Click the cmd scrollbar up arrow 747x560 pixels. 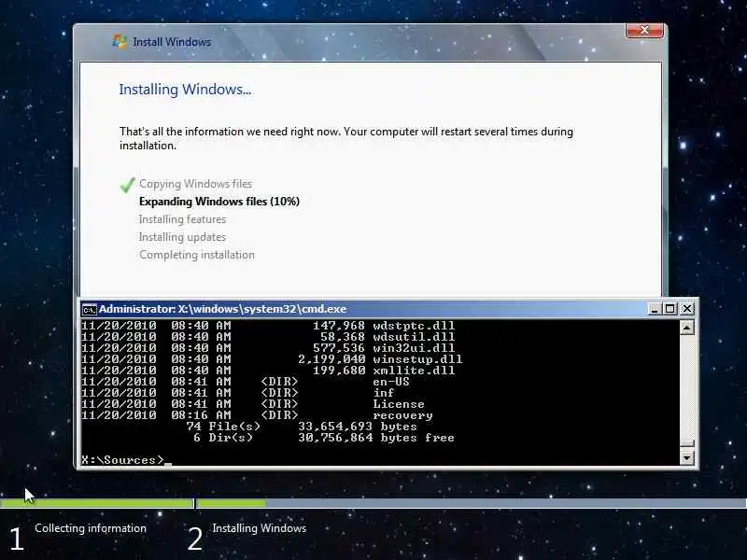click(686, 328)
